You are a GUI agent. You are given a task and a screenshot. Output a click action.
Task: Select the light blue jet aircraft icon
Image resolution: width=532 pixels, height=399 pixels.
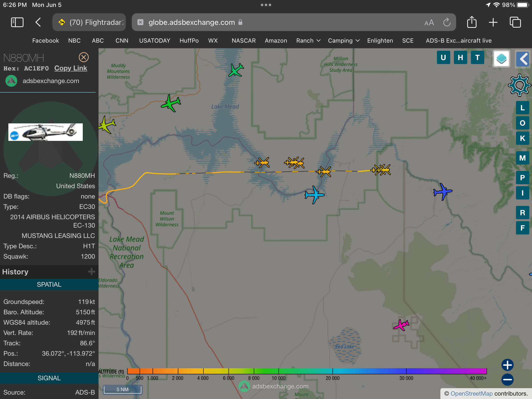(315, 195)
